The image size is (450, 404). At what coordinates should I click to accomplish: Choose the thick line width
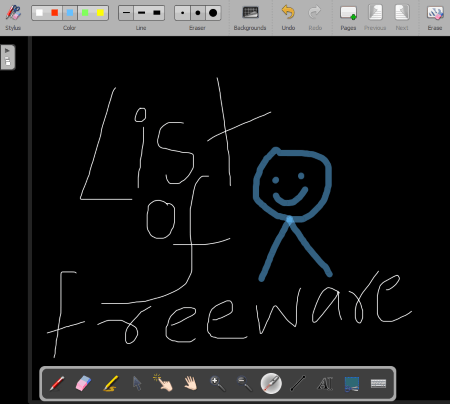(157, 13)
